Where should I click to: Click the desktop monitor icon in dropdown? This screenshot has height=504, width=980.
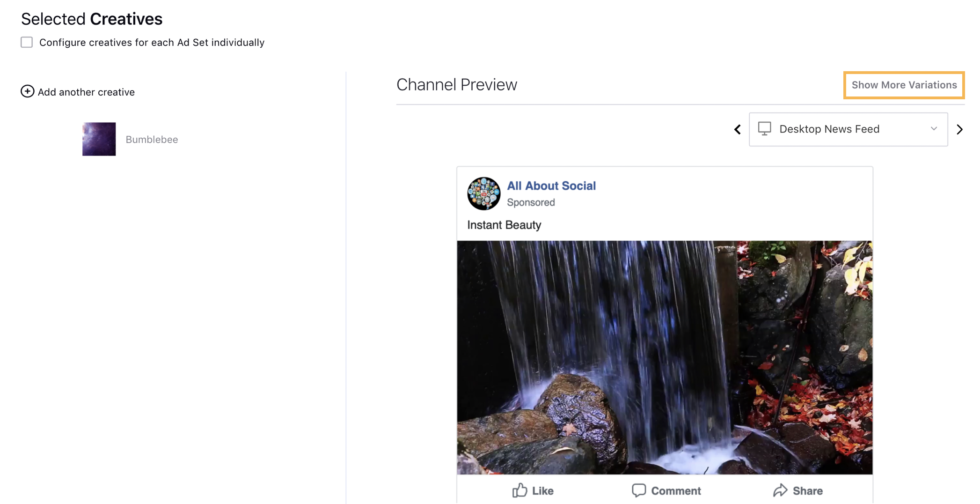point(764,129)
